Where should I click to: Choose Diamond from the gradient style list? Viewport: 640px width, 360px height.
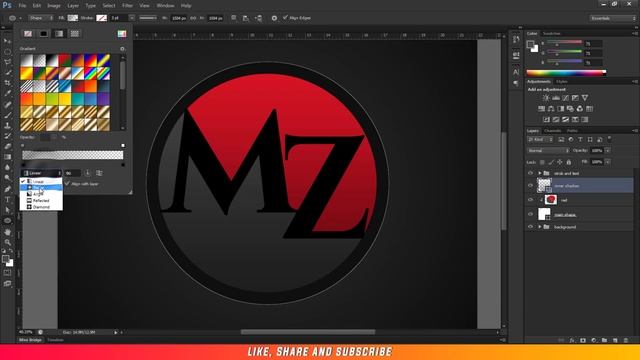click(41, 207)
